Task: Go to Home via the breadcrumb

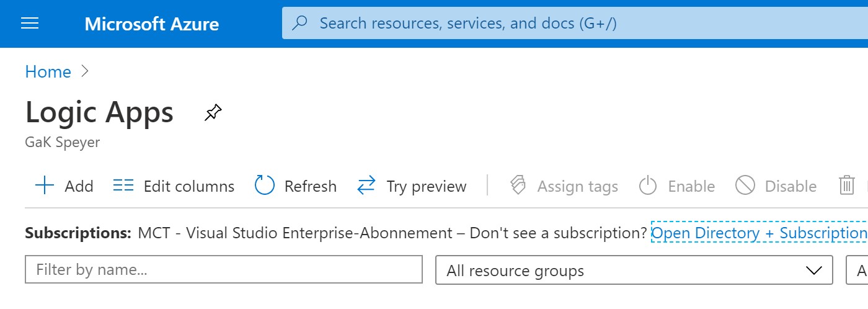Action: 48,72
